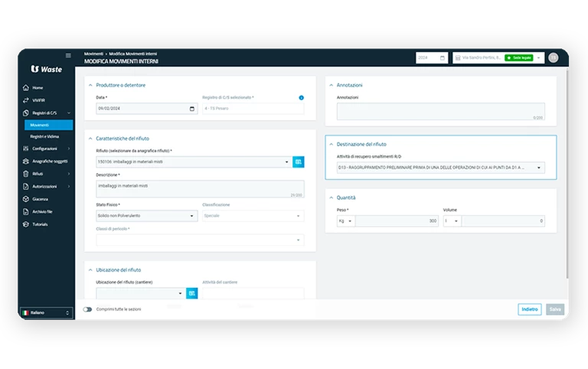Click the Volume value field
Image resolution: width=588 pixels, height=369 pixels.
coord(503,221)
